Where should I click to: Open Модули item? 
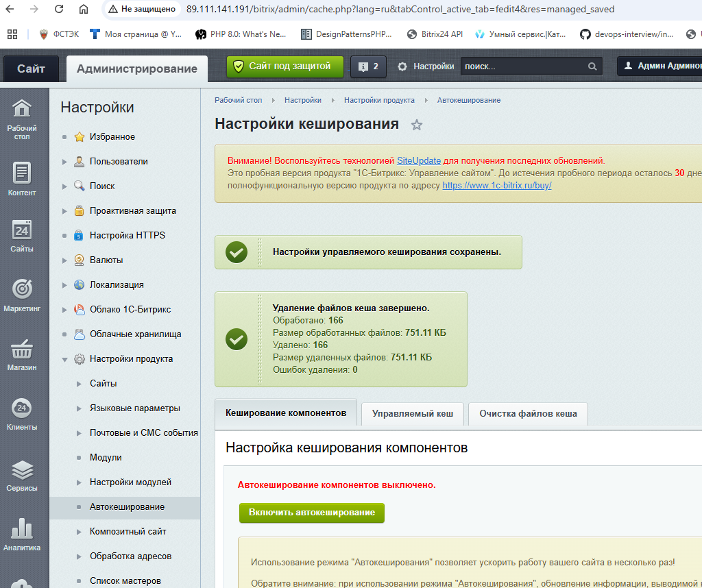(106, 457)
